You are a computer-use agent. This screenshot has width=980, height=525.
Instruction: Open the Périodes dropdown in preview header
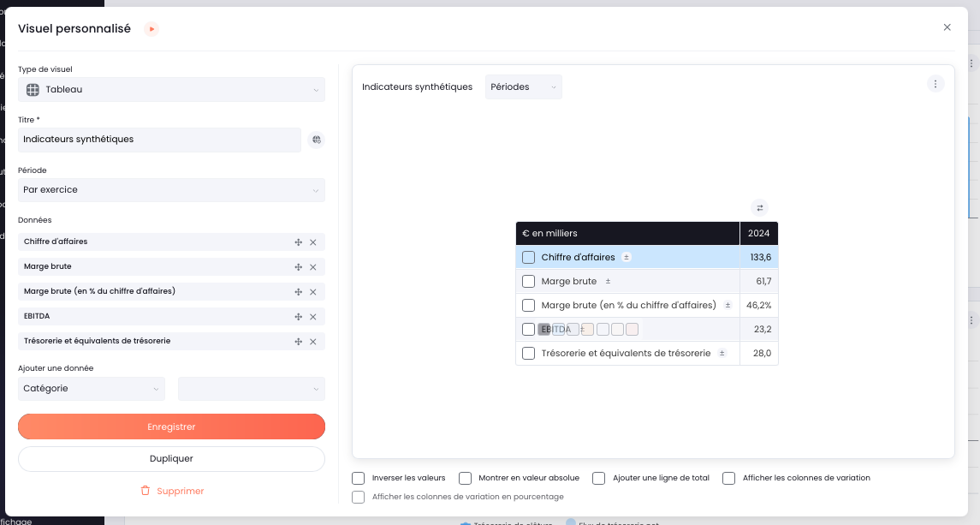point(524,87)
